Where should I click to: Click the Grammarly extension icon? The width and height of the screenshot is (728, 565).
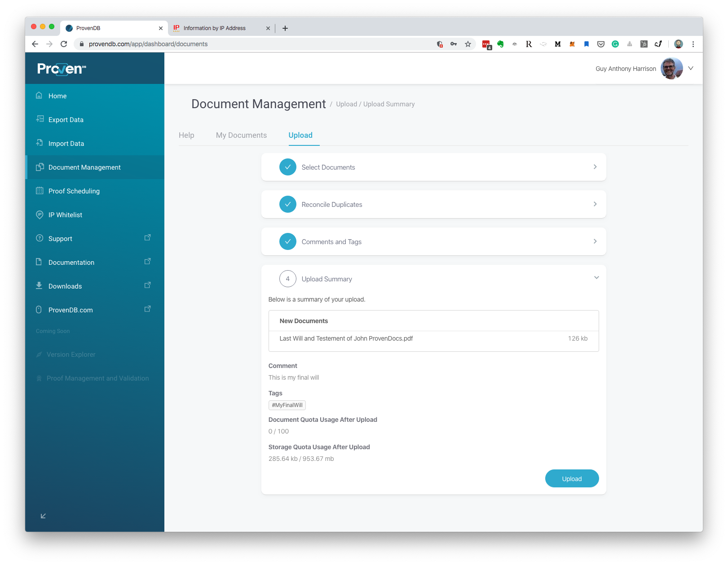(x=615, y=44)
